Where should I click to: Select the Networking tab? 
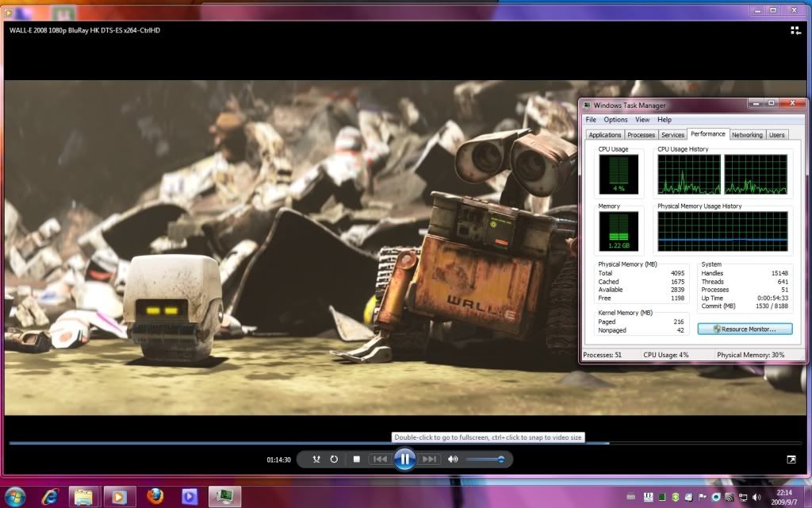pyautogui.click(x=747, y=135)
